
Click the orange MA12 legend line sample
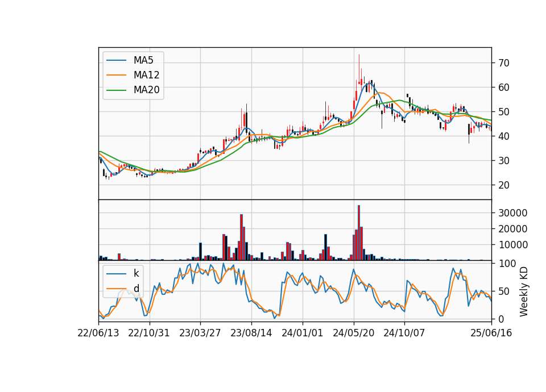[116, 75]
